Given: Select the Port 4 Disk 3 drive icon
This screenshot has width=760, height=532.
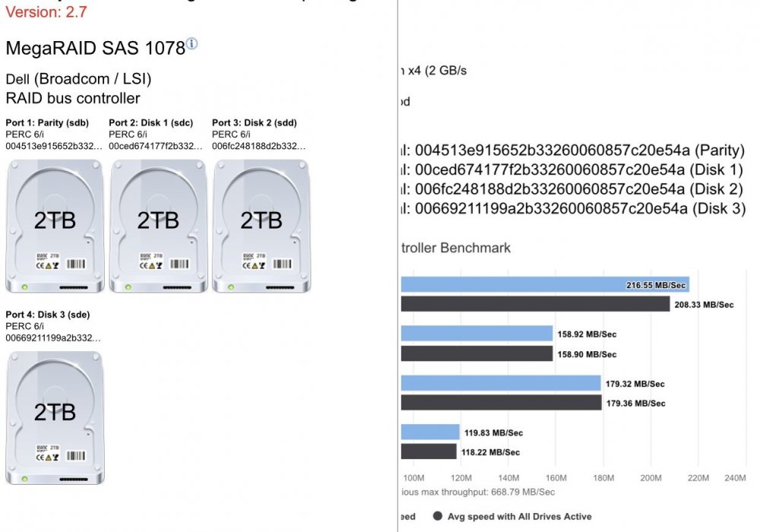Looking at the screenshot, I should tap(55, 418).
